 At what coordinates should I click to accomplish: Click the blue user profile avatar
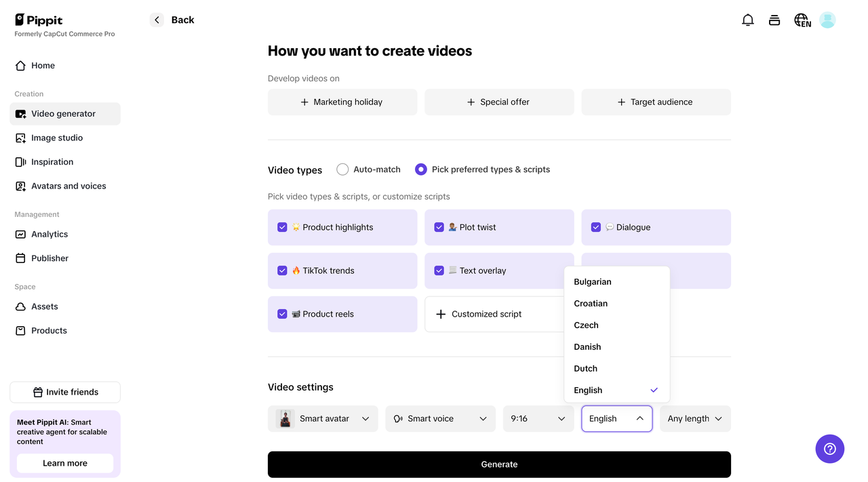pos(827,20)
